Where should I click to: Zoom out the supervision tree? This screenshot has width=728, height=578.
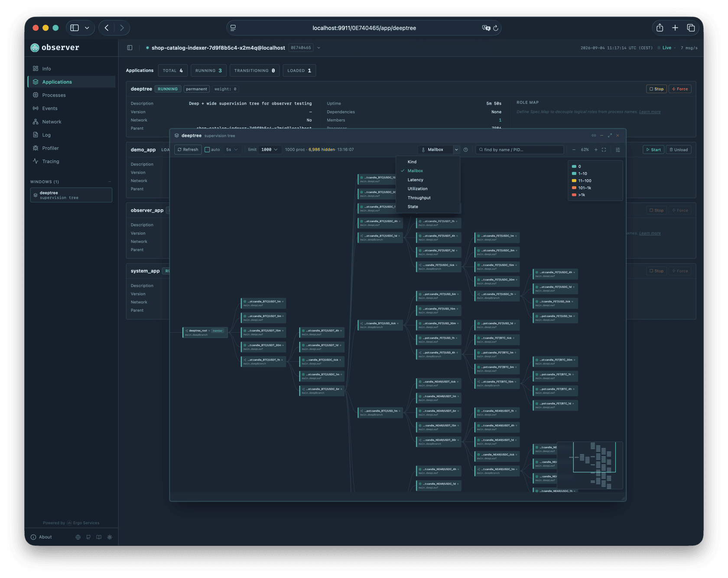pyautogui.click(x=574, y=150)
